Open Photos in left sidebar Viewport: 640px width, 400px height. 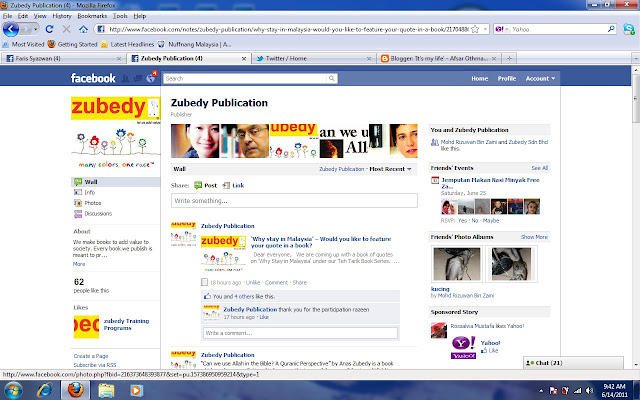tap(93, 203)
